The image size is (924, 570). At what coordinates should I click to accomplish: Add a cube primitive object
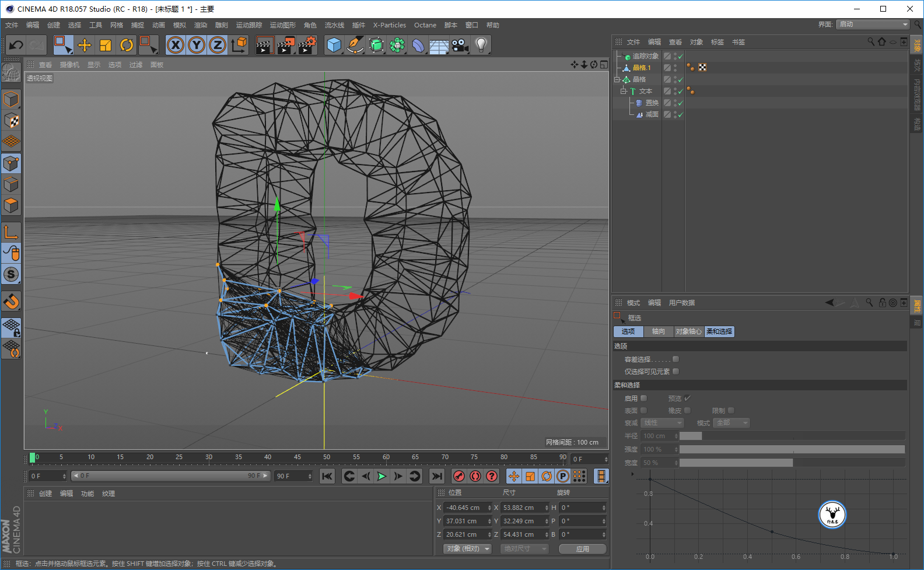click(334, 45)
